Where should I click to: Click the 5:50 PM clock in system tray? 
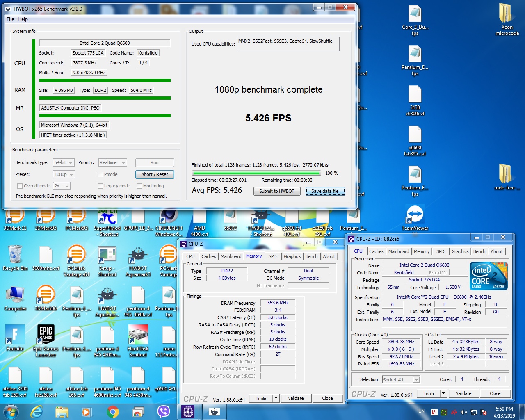click(x=504, y=409)
